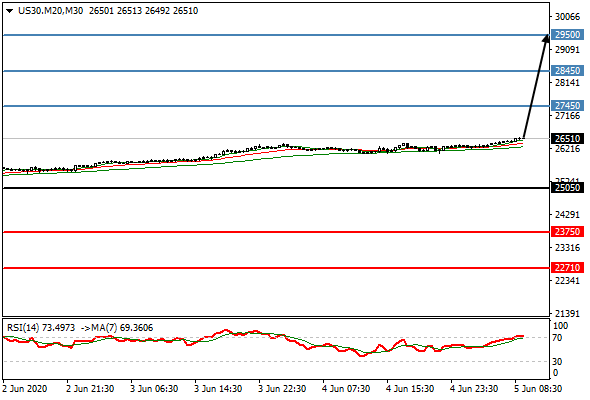The width and height of the screenshot is (590, 400).
Task: Select the 3 Jun 06:30 time label
Action: (x=154, y=389)
